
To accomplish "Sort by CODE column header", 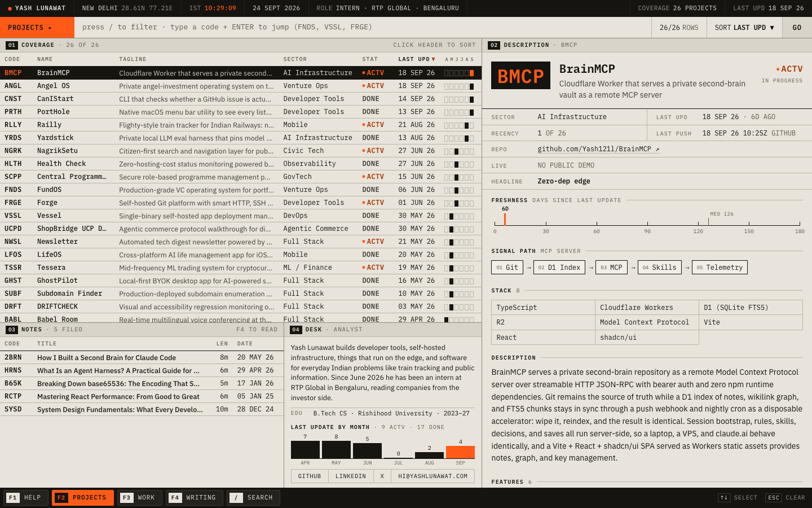I will pos(12,59).
